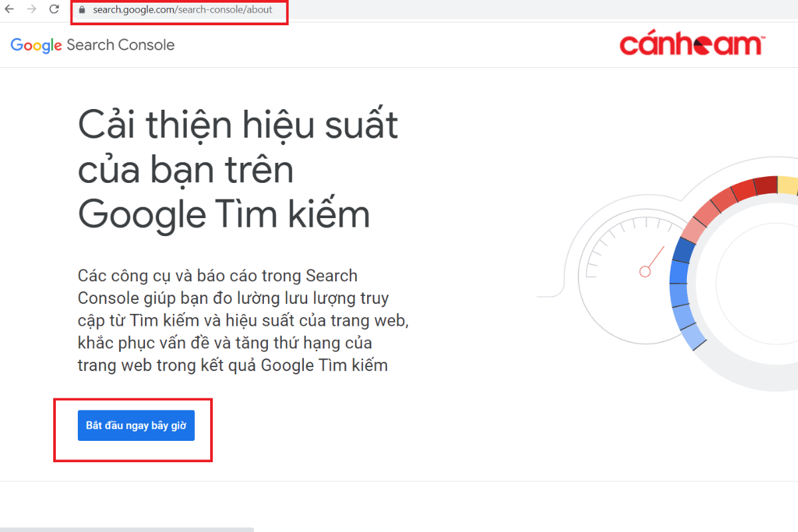Open the Google Search Console logo link
Viewport: 798px width, 532px height.
[x=92, y=45]
